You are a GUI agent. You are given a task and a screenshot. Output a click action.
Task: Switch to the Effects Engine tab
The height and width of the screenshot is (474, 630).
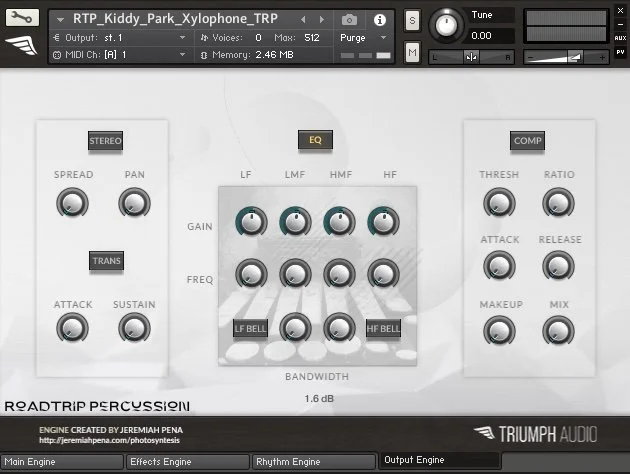tap(188, 462)
